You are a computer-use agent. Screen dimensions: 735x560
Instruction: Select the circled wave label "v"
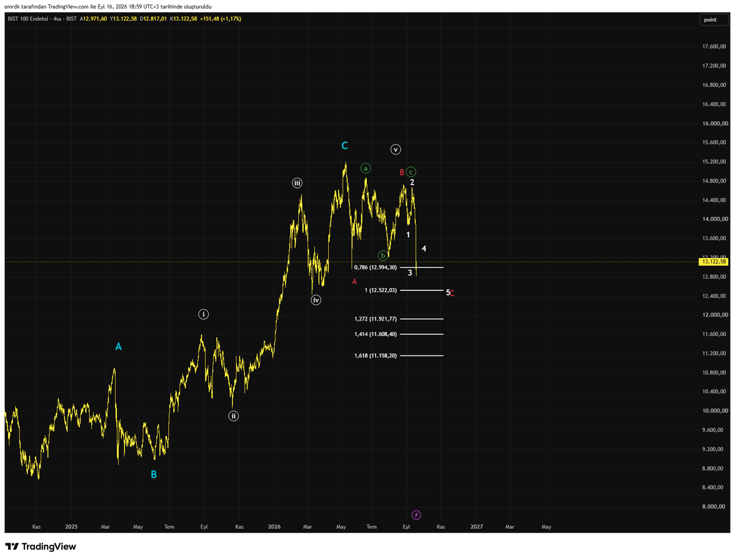click(396, 149)
